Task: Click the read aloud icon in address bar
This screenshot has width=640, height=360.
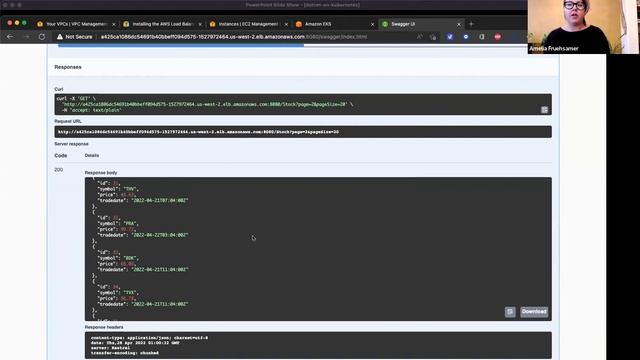Action: click(x=420, y=37)
